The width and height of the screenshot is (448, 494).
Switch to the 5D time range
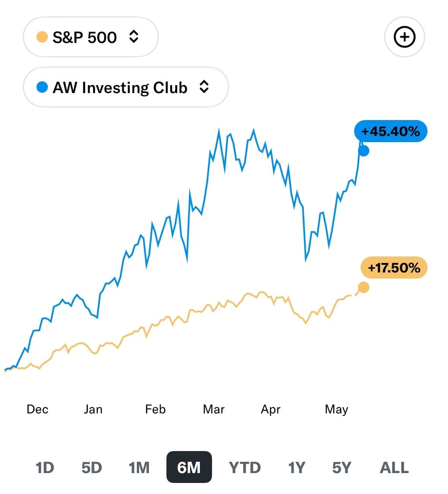click(x=92, y=467)
